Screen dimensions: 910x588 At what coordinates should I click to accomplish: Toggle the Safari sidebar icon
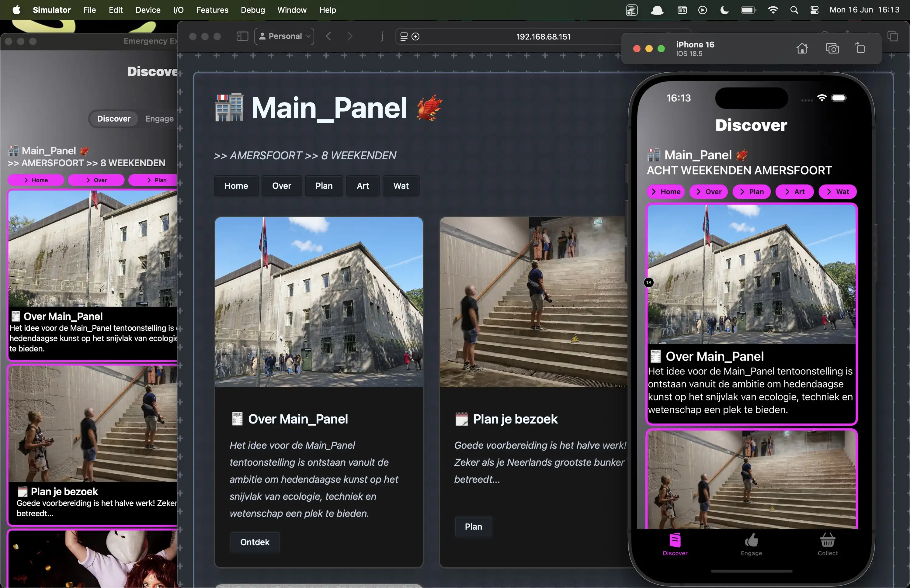point(242,36)
